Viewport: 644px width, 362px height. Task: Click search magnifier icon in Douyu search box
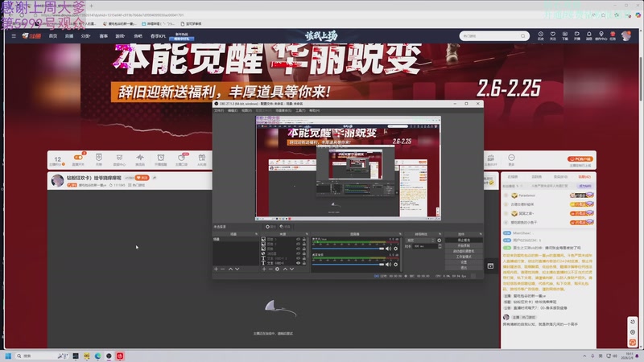tap(522, 36)
